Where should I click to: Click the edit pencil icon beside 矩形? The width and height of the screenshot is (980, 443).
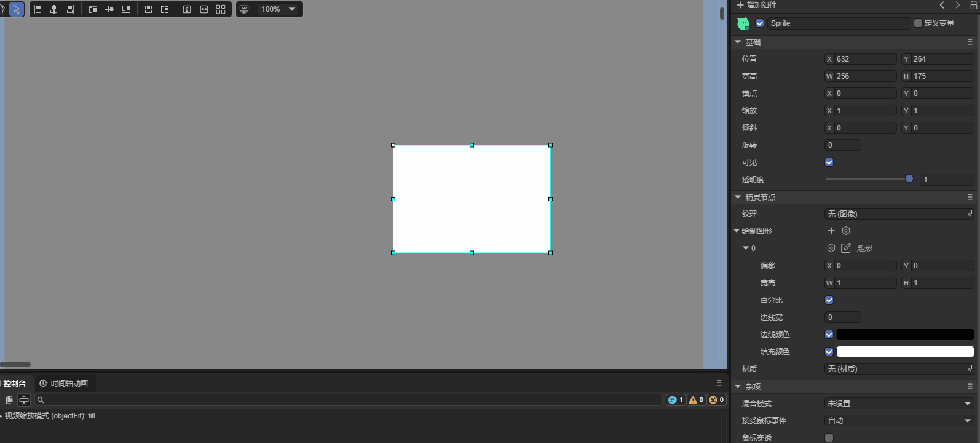coord(846,248)
